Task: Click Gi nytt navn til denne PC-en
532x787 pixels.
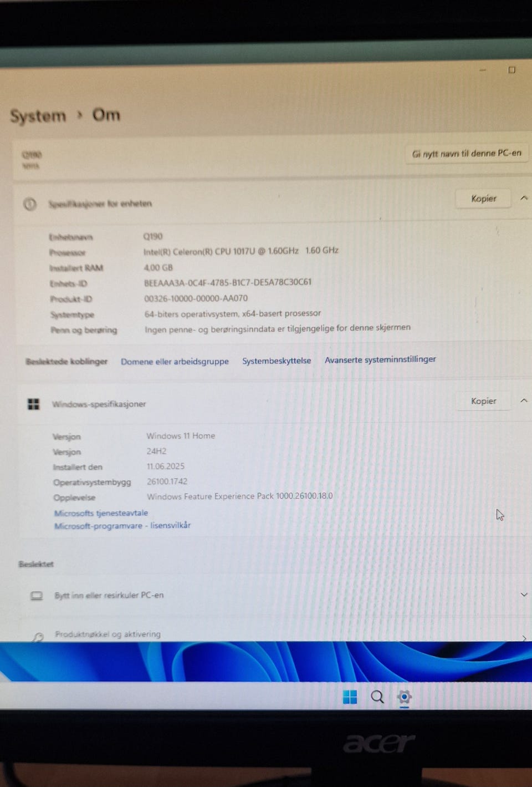Action: click(x=467, y=154)
